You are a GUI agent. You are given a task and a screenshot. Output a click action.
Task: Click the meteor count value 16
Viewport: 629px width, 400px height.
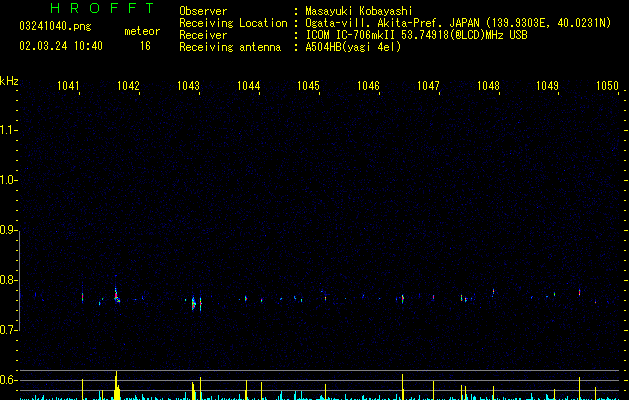tap(145, 46)
